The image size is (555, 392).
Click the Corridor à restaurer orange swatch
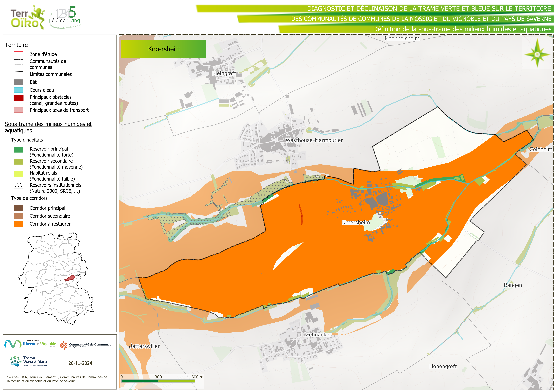(x=19, y=224)
